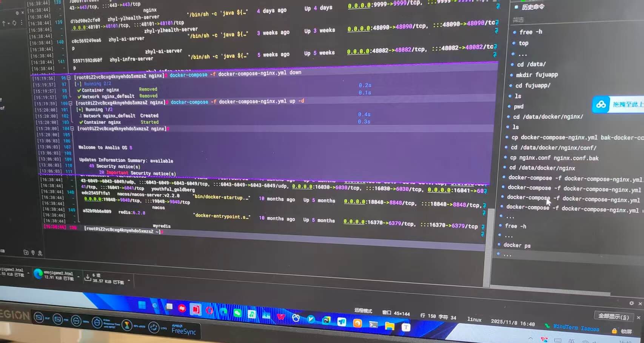Launch PyCharm from the taskbar
This screenshot has width=644, height=343.
326,320
